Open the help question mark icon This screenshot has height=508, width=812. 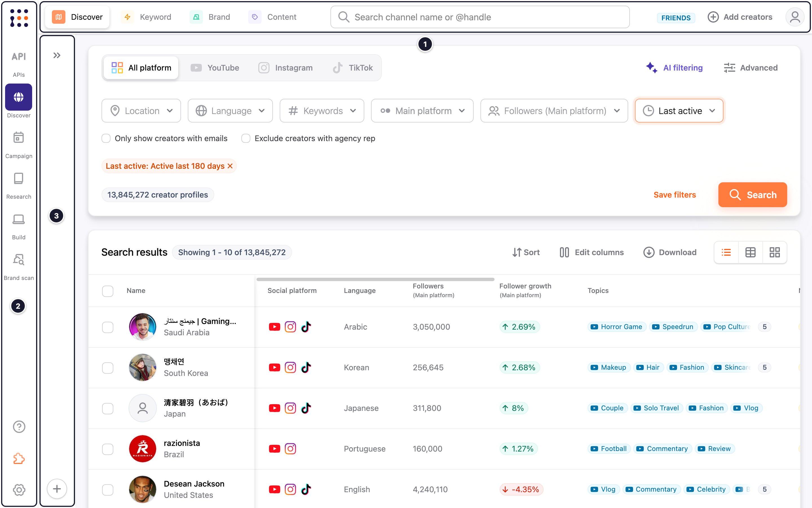pyautogui.click(x=19, y=427)
